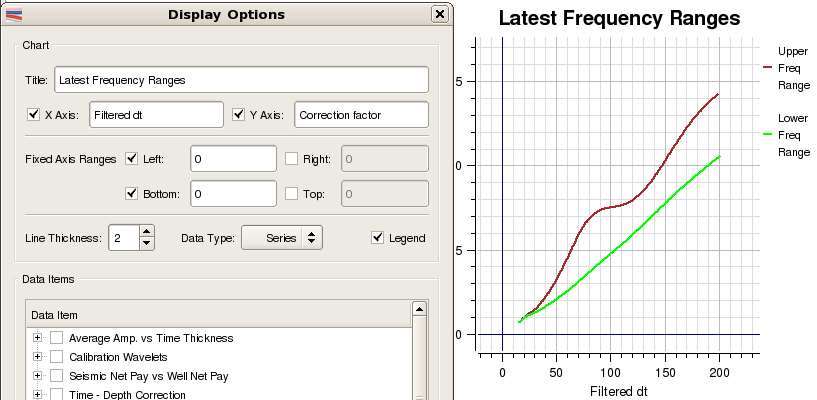The width and height of the screenshot is (817, 400).
Task: Click the chart Title input field
Action: pyautogui.click(x=241, y=79)
